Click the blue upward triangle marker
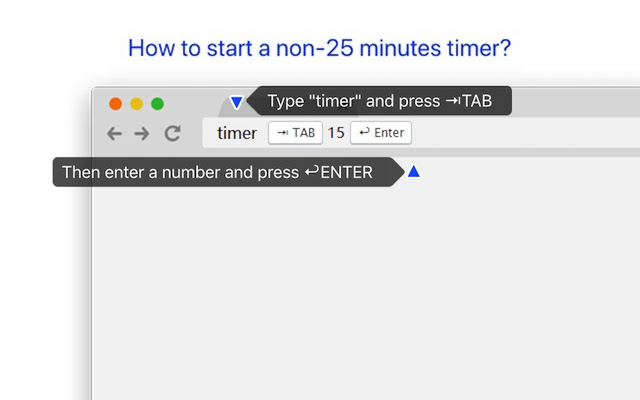Screen dimensions: 640x400 (x=413, y=172)
